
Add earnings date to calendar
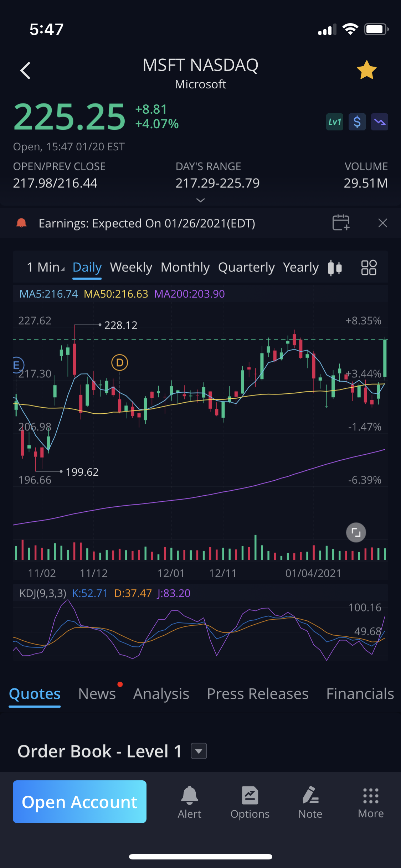(x=341, y=223)
